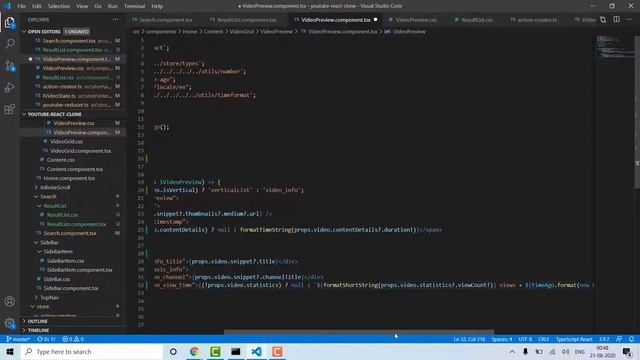The height and width of the screenshot is (360, 640).
Task: Open the Help menu
Action: tap(157, 6)
